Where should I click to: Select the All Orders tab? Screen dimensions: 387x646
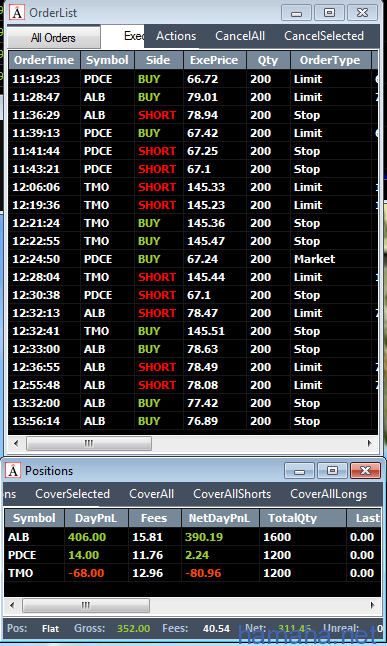[53, 38]
